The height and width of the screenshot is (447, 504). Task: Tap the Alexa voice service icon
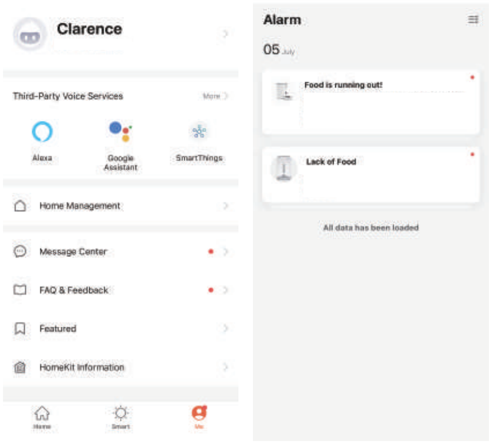[x=42, y=132]
